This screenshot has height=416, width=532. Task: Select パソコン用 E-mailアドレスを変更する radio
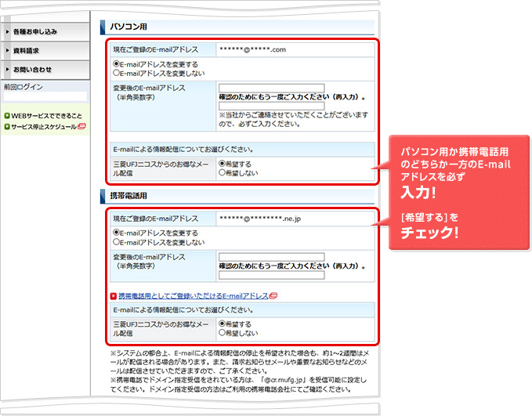click(117, 63)
